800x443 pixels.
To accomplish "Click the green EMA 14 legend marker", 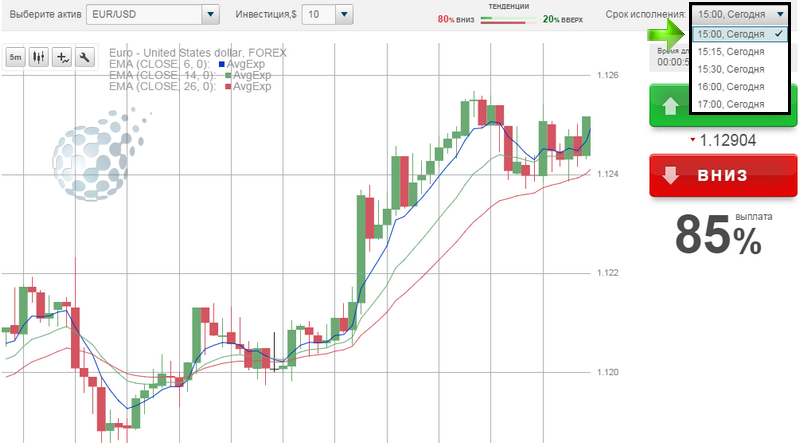I will point(229,76).
